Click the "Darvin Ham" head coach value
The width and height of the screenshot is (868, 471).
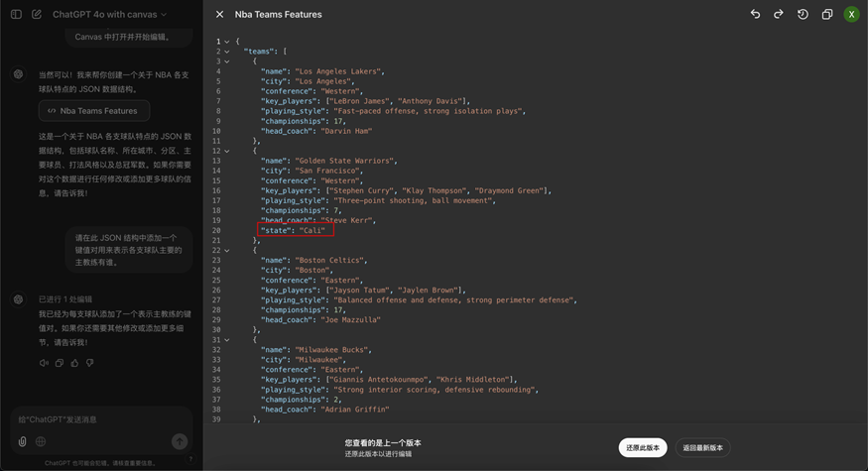point(346,131)
